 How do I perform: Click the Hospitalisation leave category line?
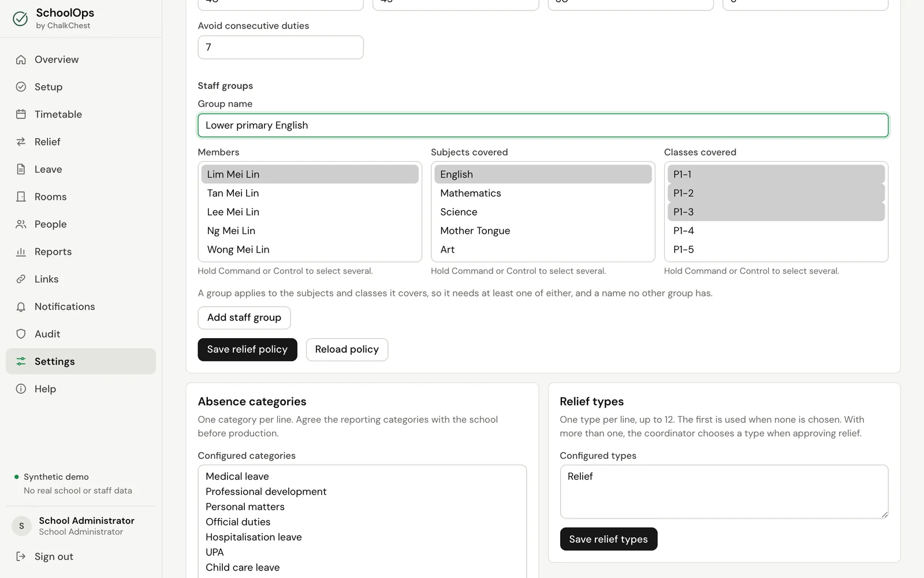click(x=254, y=537)
